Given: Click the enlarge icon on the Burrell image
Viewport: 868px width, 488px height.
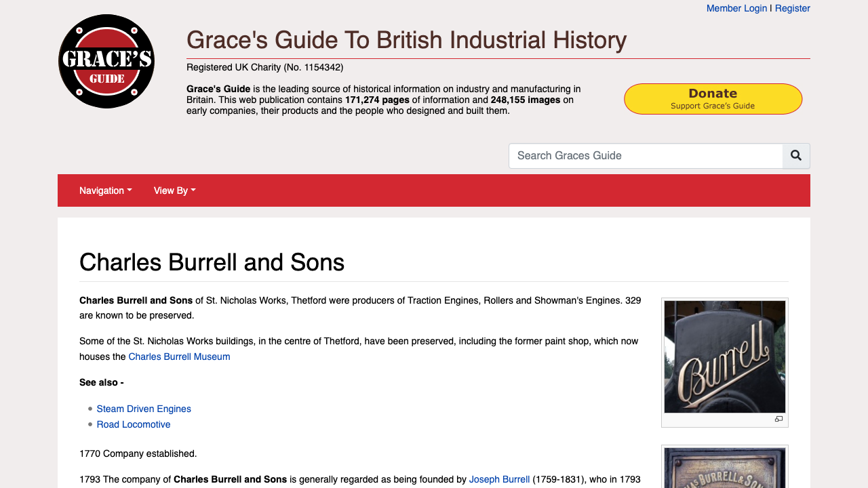Looking at the screenshot, I should (778, 419).
